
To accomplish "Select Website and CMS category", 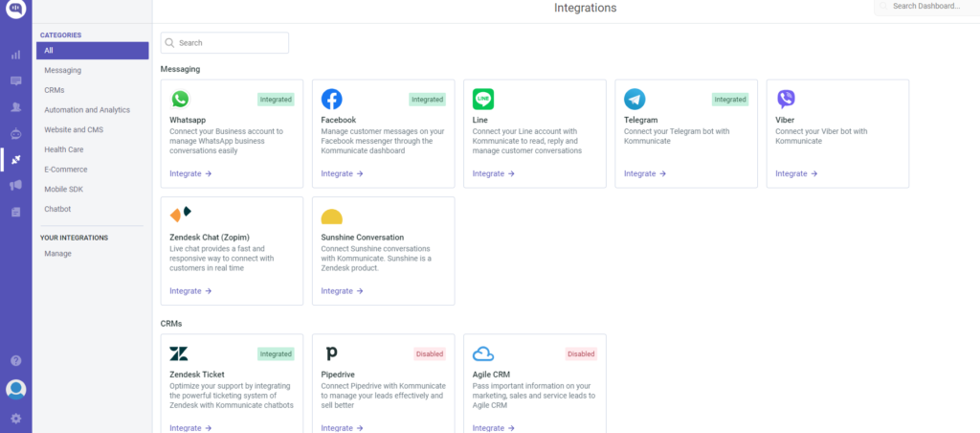I will tap(74, 129).
